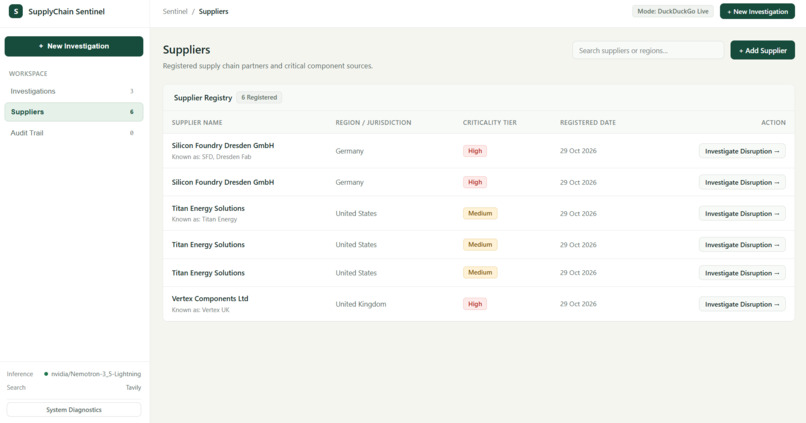Click the Action column header
806x423 pixels.
click(773, 123)
